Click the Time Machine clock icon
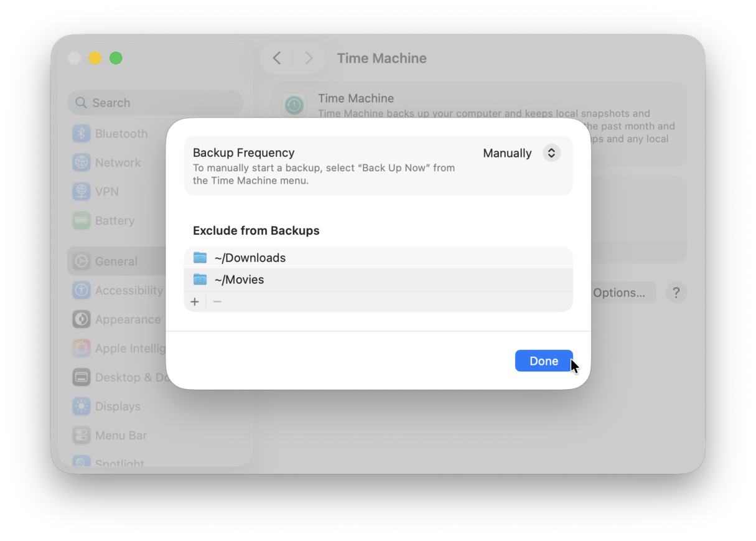This screenshot has height=541, width=756. (294, 106)
